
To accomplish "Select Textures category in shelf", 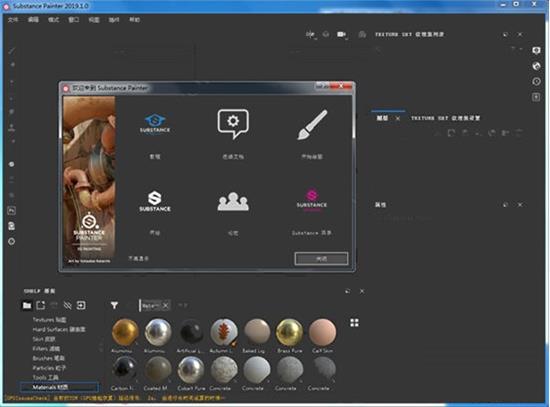I will [x=49, y=320].
